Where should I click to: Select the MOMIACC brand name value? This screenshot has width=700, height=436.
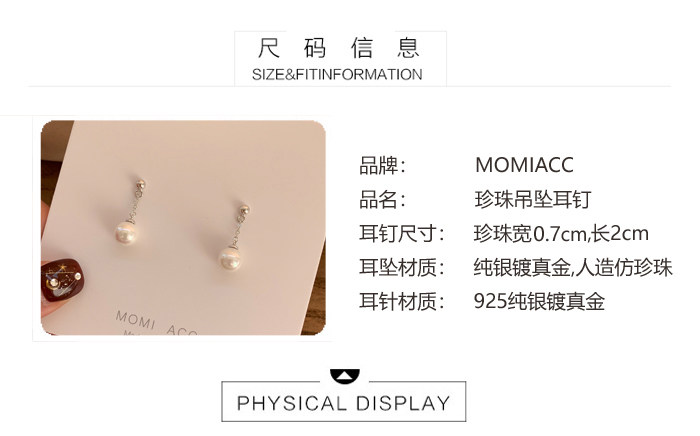(x=524, y=165)
